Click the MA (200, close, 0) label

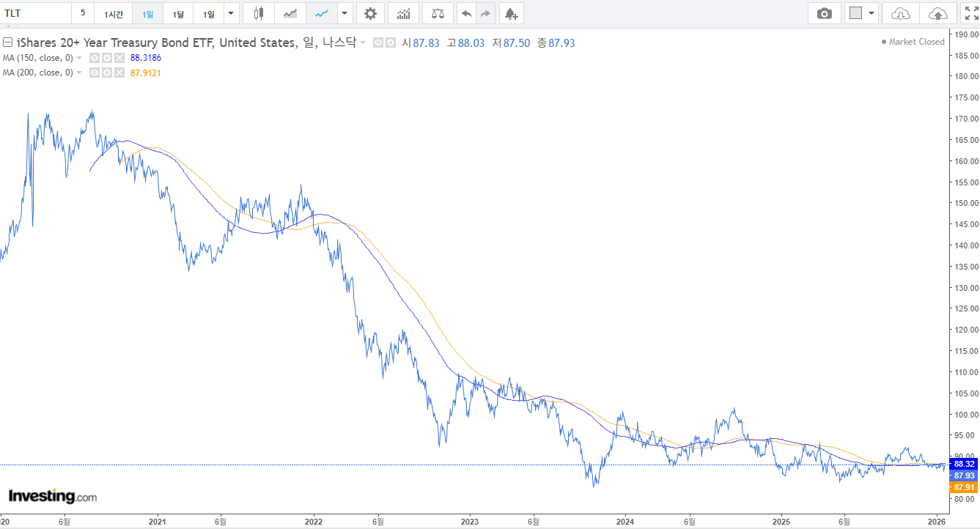[38, 73]
